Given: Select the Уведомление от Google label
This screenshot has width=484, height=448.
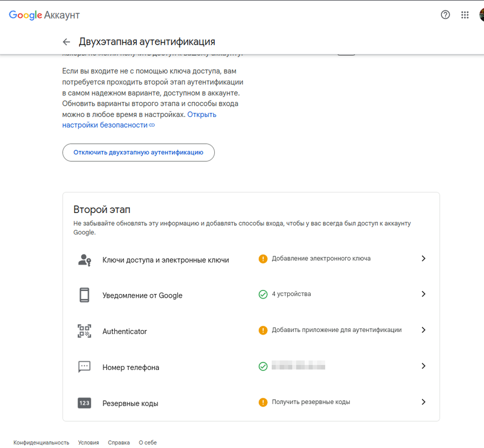Looking at the screenshot, I should [143, 296].
